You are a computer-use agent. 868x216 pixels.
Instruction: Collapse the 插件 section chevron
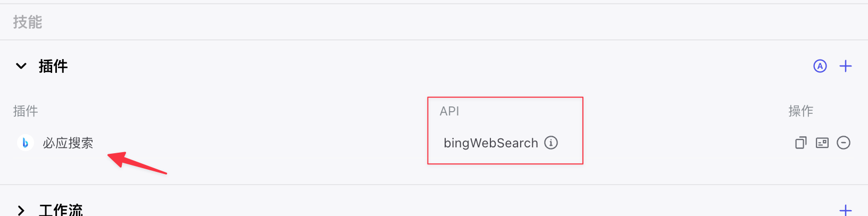pos(21,66)
